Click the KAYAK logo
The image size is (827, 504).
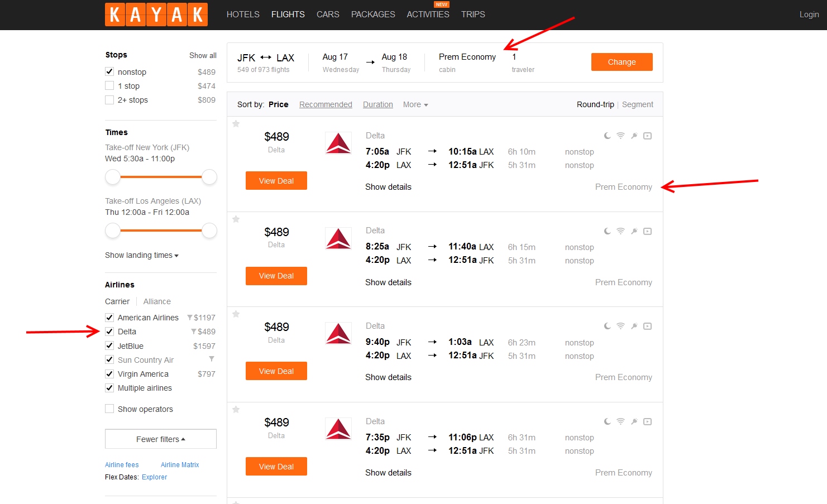pyautogui.click(x=156, y=15)
